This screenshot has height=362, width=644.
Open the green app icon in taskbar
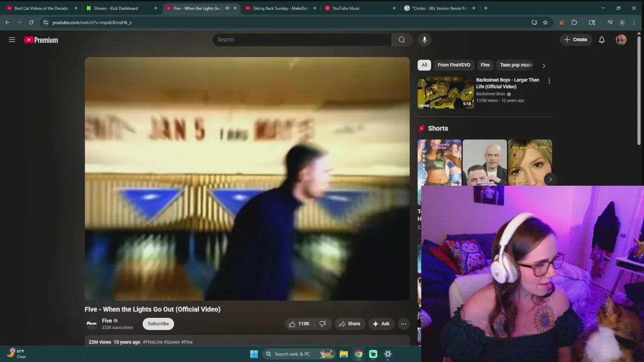(373, 354)
